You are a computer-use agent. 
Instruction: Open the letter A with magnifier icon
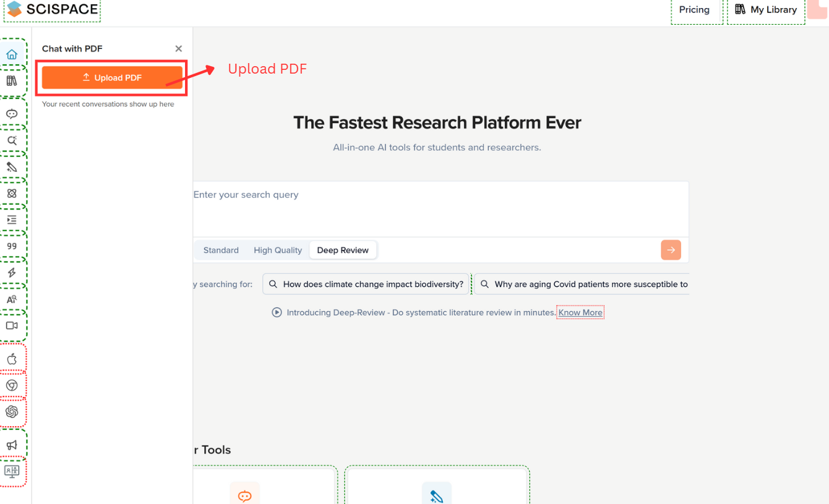(x=12, y=299)
